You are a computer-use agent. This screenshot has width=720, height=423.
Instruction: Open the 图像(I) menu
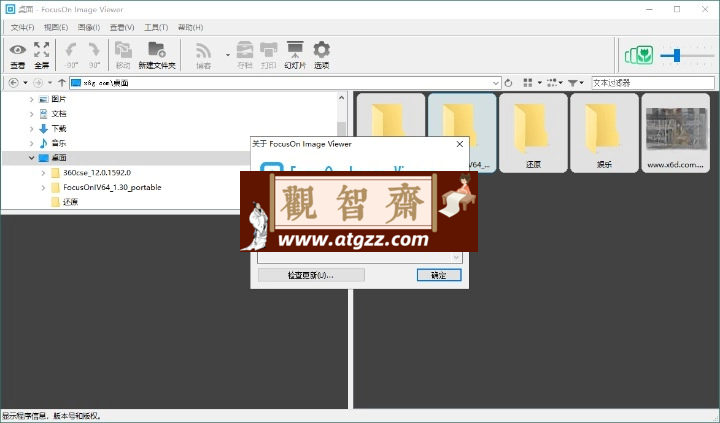[89, 28]
